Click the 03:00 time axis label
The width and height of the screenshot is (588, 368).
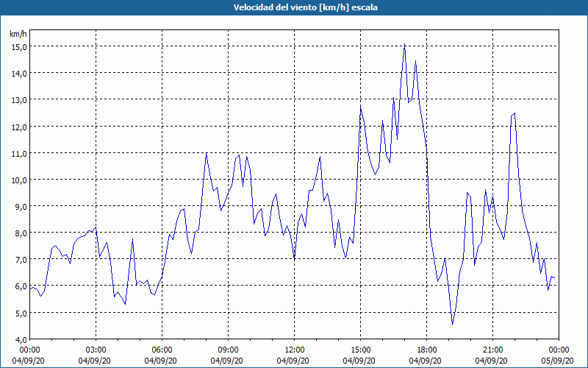(96, 350)
